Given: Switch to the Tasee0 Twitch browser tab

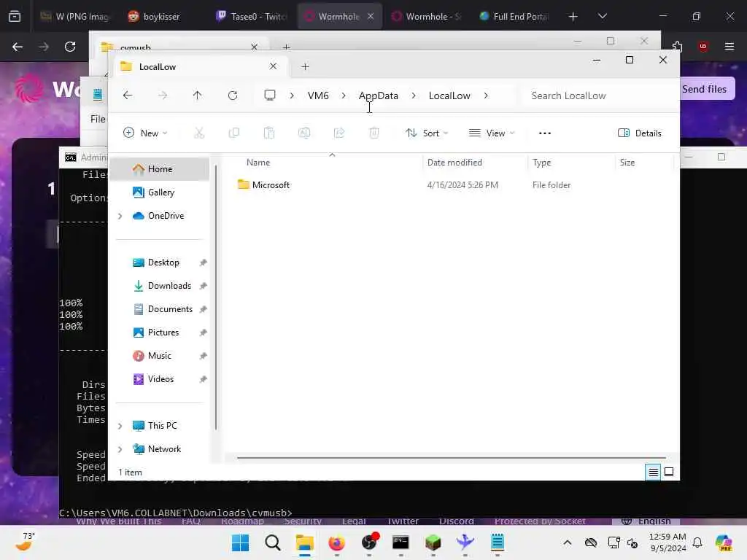Looking at the screenshot, I should click(252, 17).
